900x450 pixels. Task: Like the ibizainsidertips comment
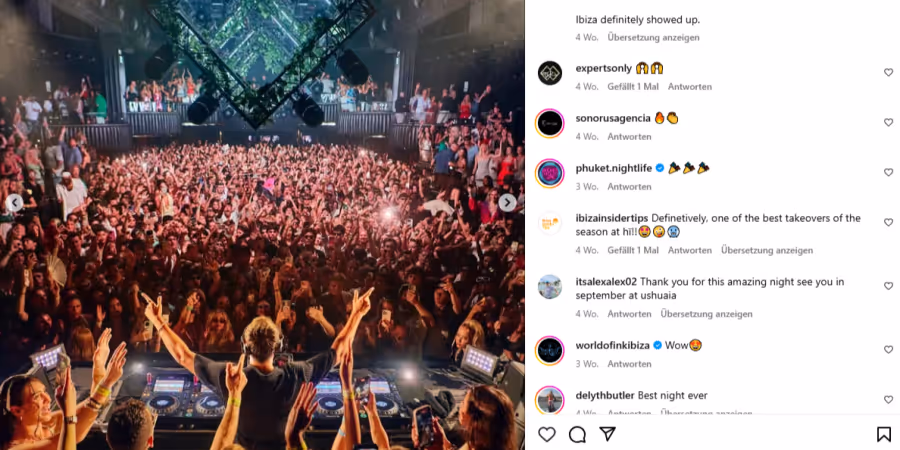coord(889,222)
